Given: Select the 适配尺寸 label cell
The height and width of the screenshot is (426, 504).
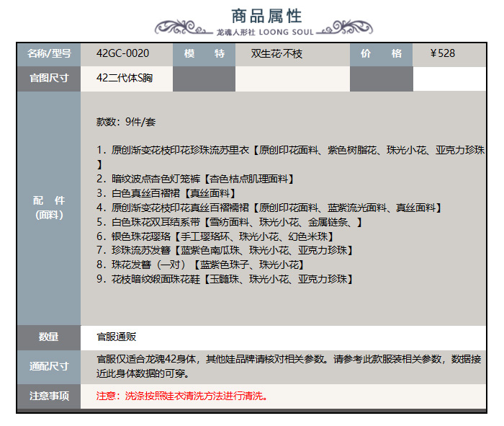Looking at the screenshot, I should click(49, 365).
